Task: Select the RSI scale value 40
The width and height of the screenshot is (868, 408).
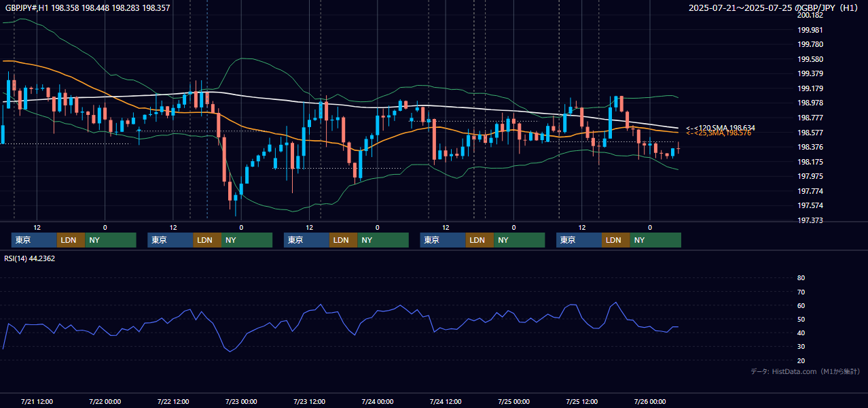Action: tap(801, 333)
